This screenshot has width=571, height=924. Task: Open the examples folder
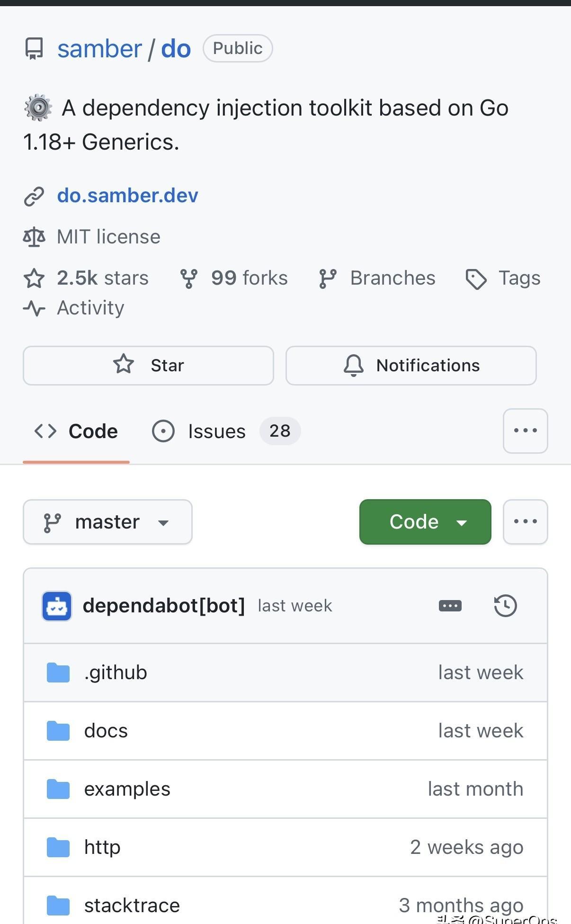click(x=127, y=789)
